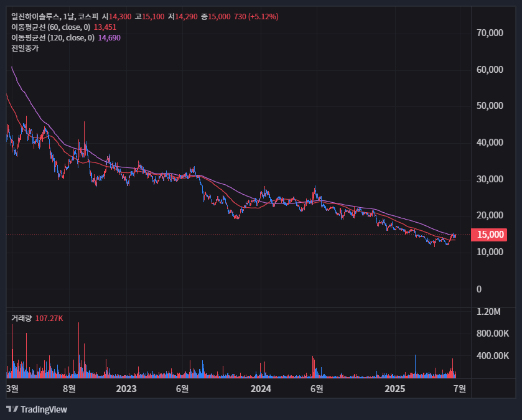Click the high price value 15,100
Image resolution: width=522 pixels, height=420 pixels.
pos(153,17)
